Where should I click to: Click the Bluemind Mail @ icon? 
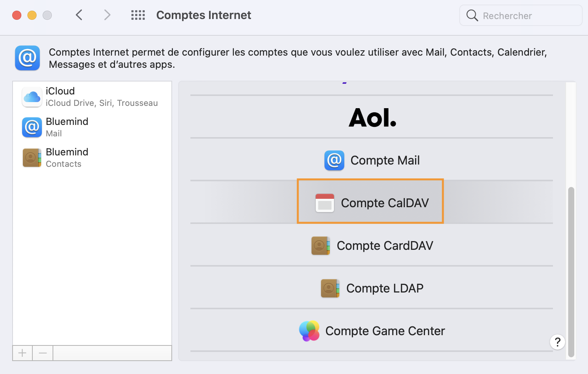point(32,127)
